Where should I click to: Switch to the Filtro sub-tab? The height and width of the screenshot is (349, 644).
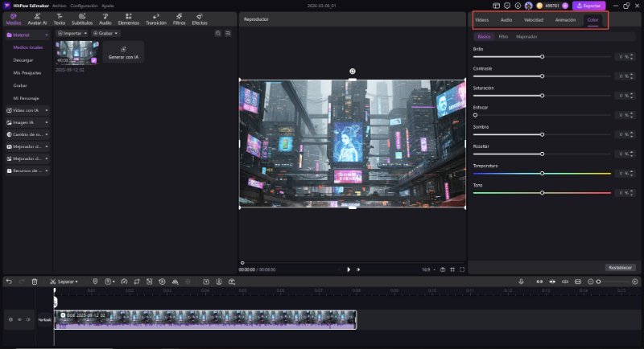tap(503, 36)
